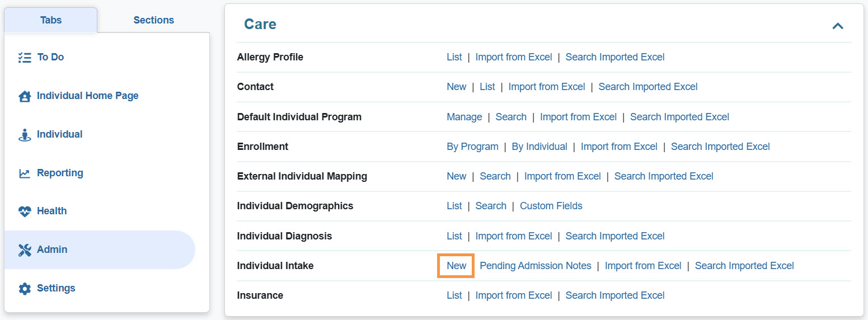Switch to the Sections tab

pyautogui.click(x=153, y=20)
